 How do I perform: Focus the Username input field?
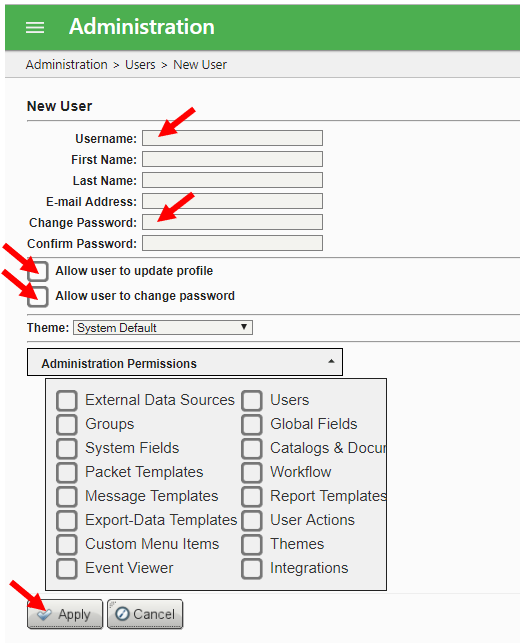click(233, 138)
